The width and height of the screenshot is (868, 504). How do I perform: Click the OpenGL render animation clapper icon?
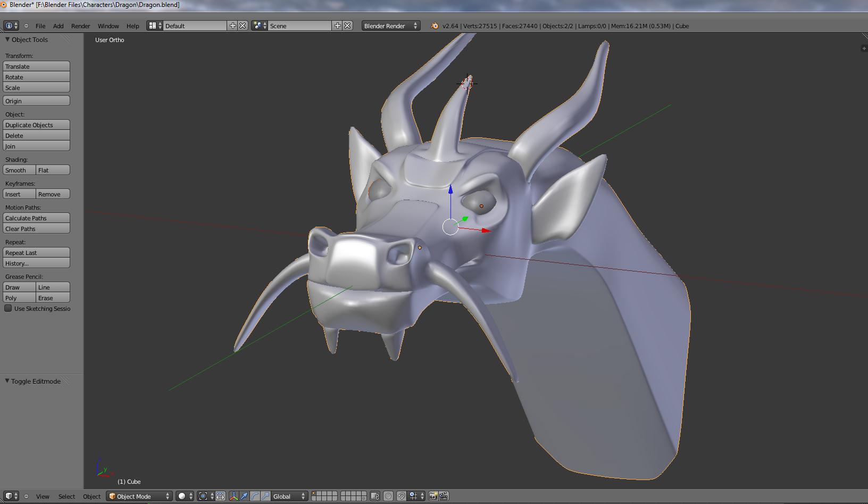tap(444, 496)
